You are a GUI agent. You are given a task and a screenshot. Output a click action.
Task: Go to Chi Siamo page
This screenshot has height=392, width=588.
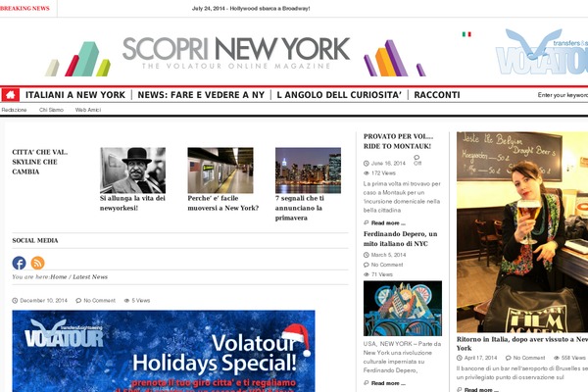point(51,110)
